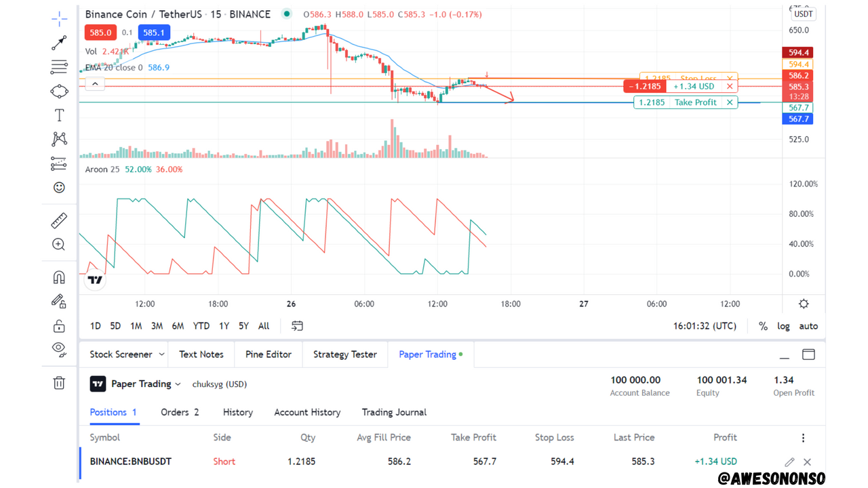Viewport: 868px width, 488px height.
Task: Click the BINANCE:BNBUSDT symbol in positions
Action: click(x=131, y=462)
